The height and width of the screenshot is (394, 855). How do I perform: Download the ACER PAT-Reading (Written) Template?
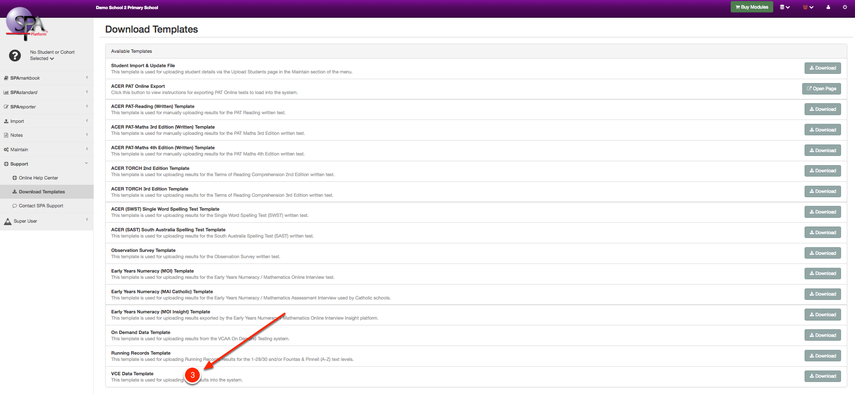click(823, 109)
